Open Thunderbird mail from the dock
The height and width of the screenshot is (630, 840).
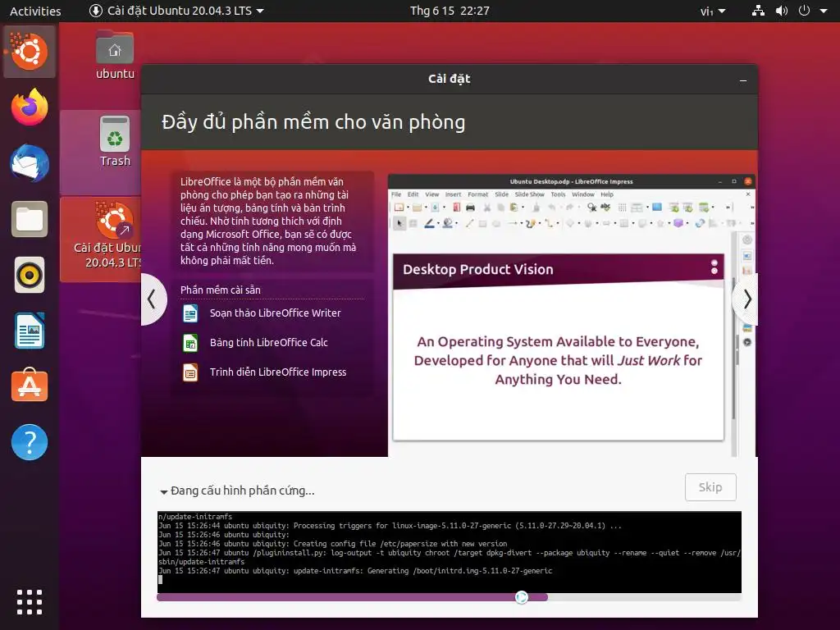pos(30,163)
